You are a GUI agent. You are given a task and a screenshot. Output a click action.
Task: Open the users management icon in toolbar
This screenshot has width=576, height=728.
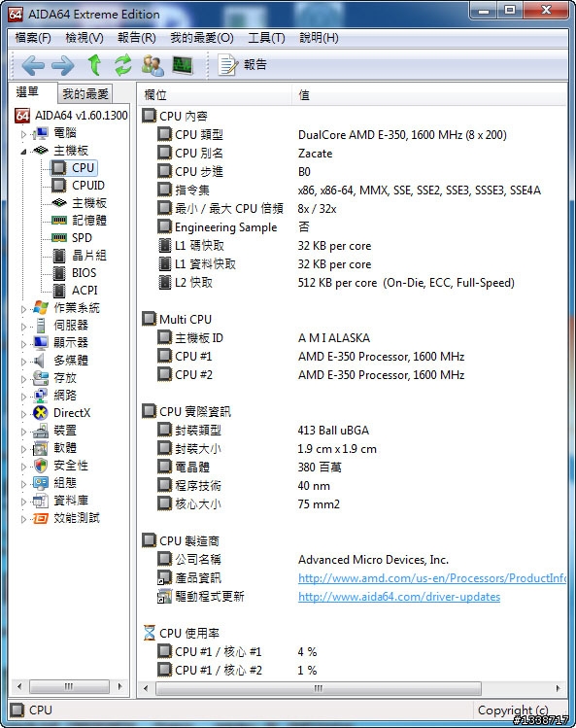click(x=152, y=65)
